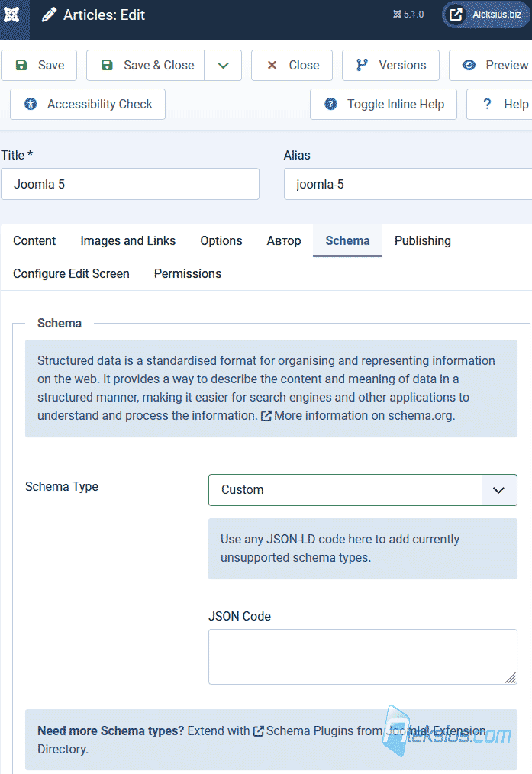Open the Автор tab
The width and height of the screenshot is (532, 774).
tap(284, 241)
